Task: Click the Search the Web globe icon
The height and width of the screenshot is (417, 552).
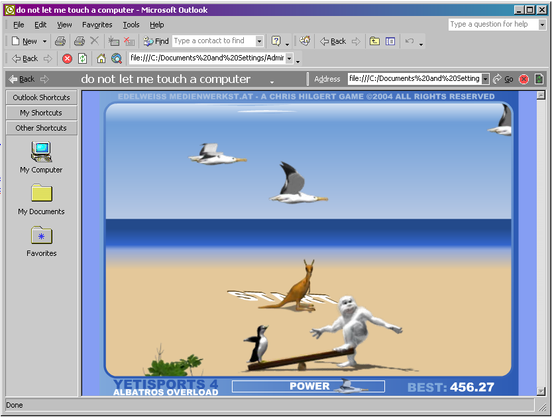Action: coord(117,58)
